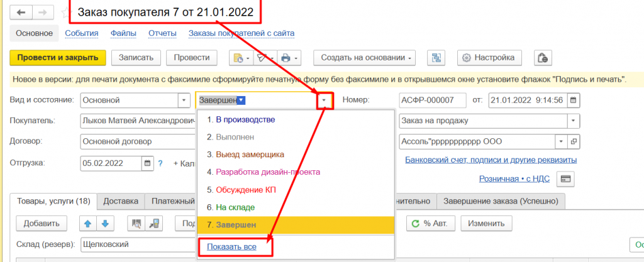Open the document structure (related documents) icon

click(x=436, y=58)
